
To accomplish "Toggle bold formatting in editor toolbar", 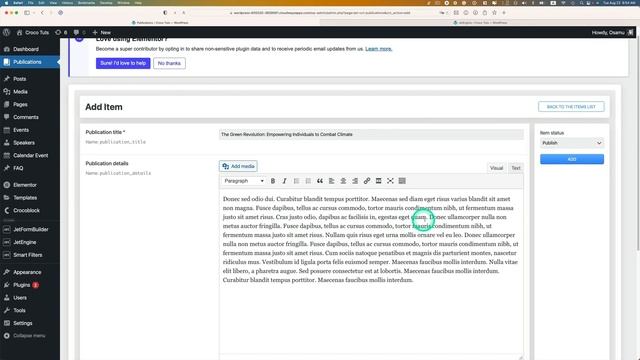I will coord(273,181).
